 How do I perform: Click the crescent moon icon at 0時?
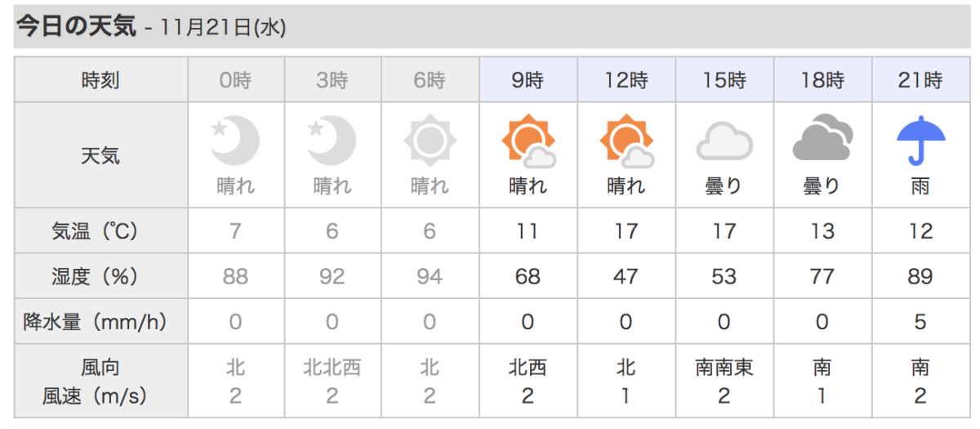point(235,141)
